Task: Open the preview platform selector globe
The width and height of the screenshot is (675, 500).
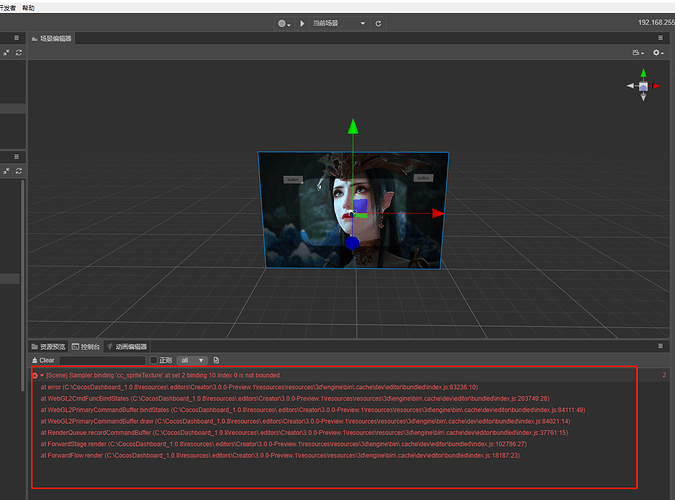Action: click(x=284, y=24)
